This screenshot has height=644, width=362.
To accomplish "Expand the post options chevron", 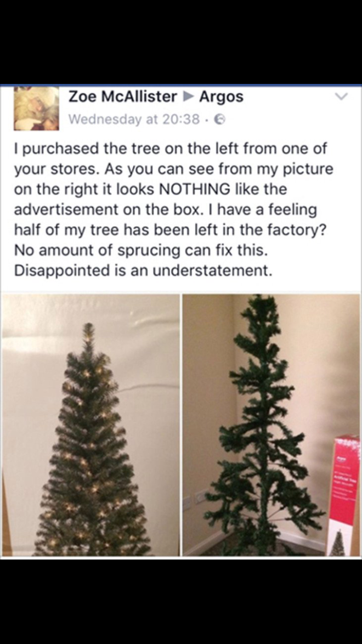I will 341,97.
